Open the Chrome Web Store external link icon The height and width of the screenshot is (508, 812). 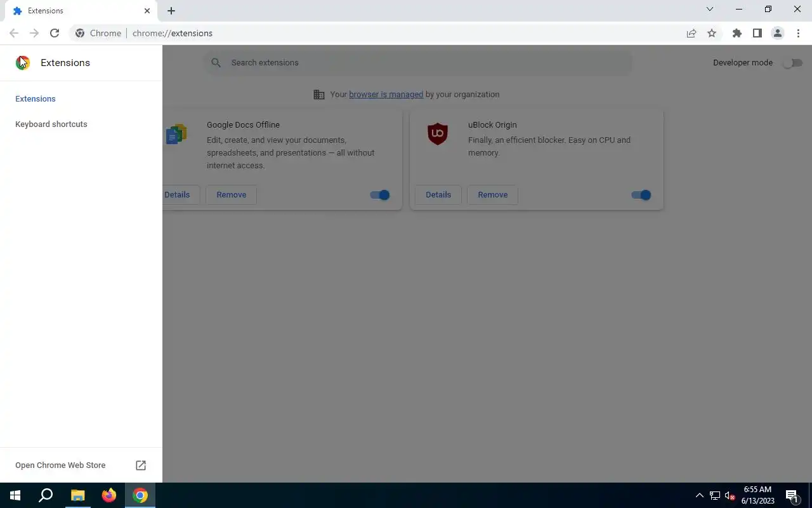[x=141, y=465]
